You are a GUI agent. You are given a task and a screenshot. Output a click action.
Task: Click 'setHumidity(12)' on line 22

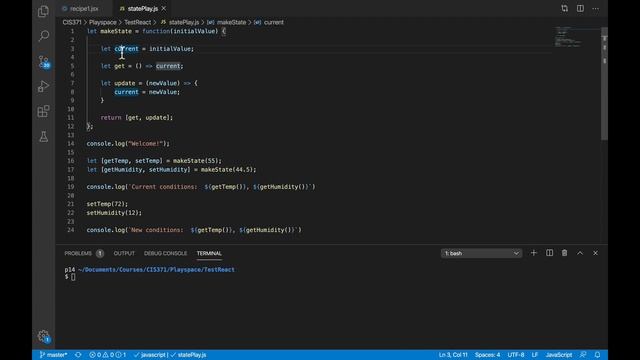(112, 213)
